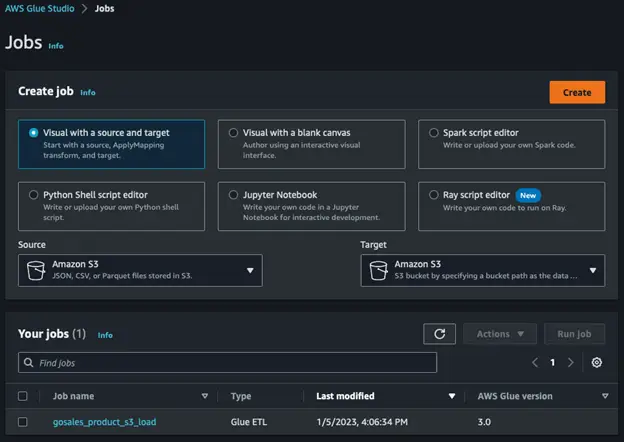
Task: Click the Run job button
Action: pos(574,334)
